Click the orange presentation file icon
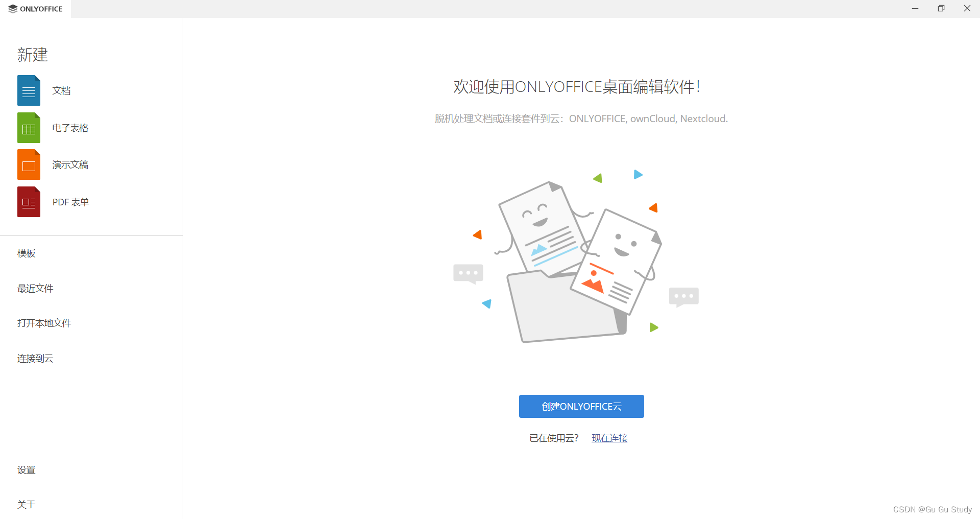The width and height of the screenshot is (980, 519). (x=29, y=164)
